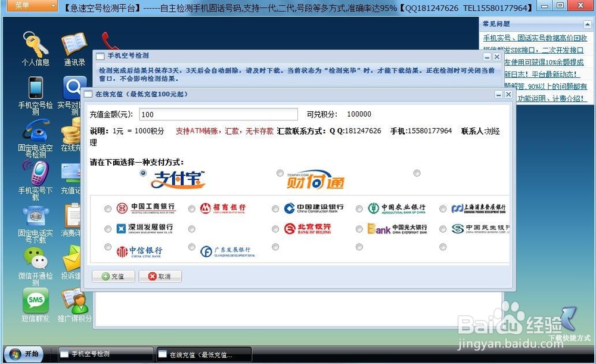Viewport: 596px width, 364px height.
Task: Open the 短信群发 SMS icon
Action: coord(36,300)
